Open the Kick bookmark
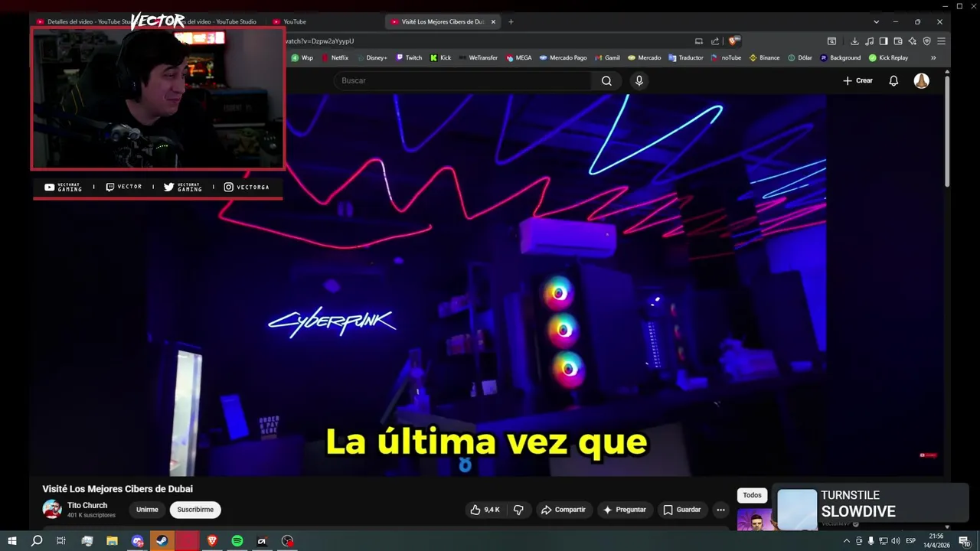This screenshot has height=551, width=980. coord(440,57)
